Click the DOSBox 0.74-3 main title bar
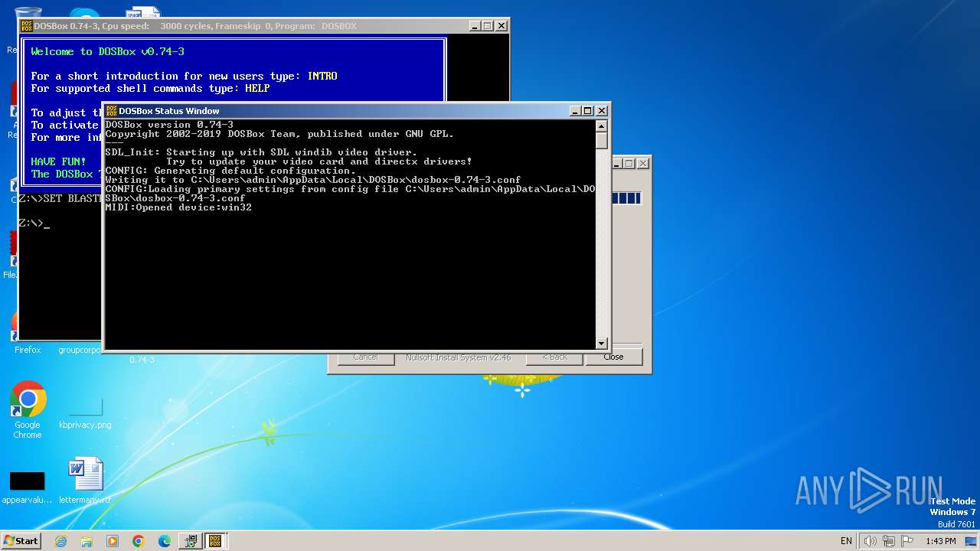Screen dimensions: 980x551 coord(264,26)
